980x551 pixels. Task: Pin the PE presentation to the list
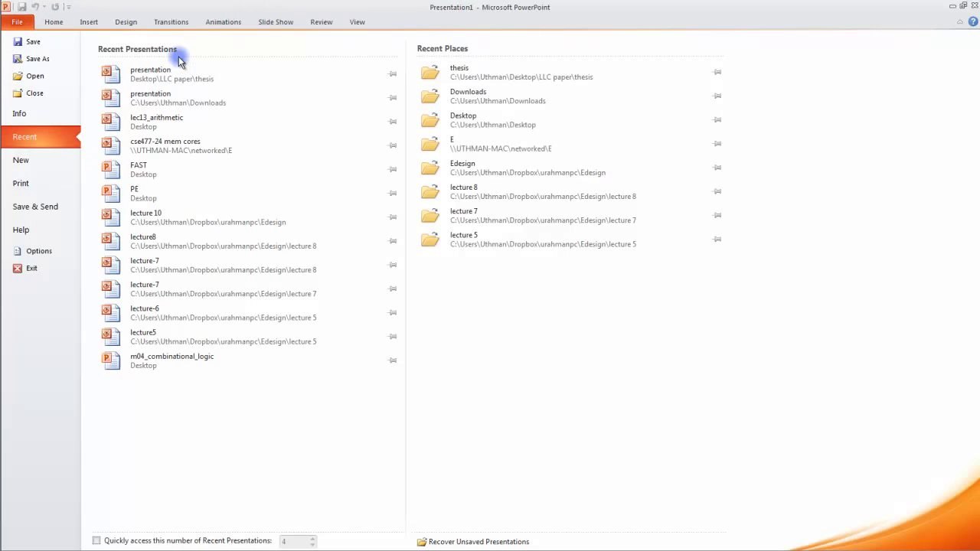click(393, 193)
